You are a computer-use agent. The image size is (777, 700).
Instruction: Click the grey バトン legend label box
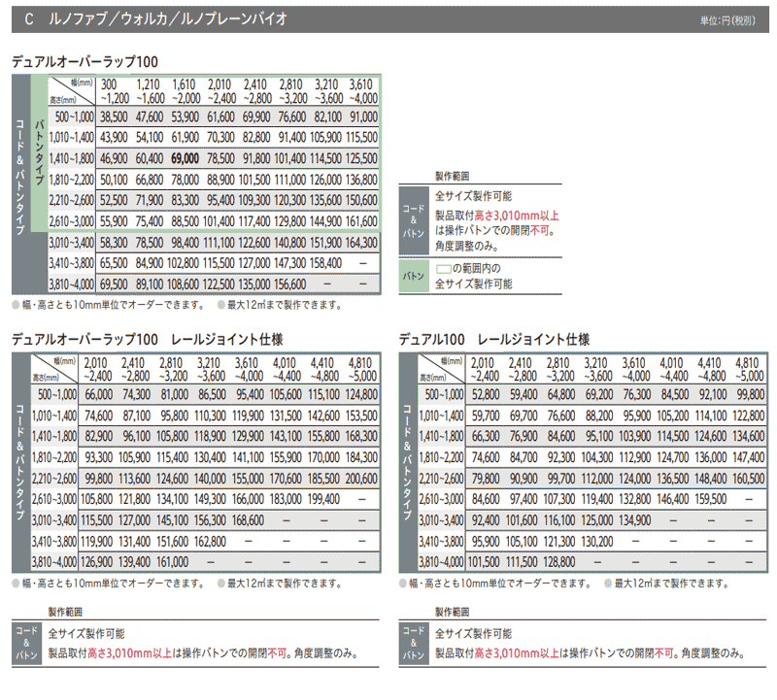[414, 276]
